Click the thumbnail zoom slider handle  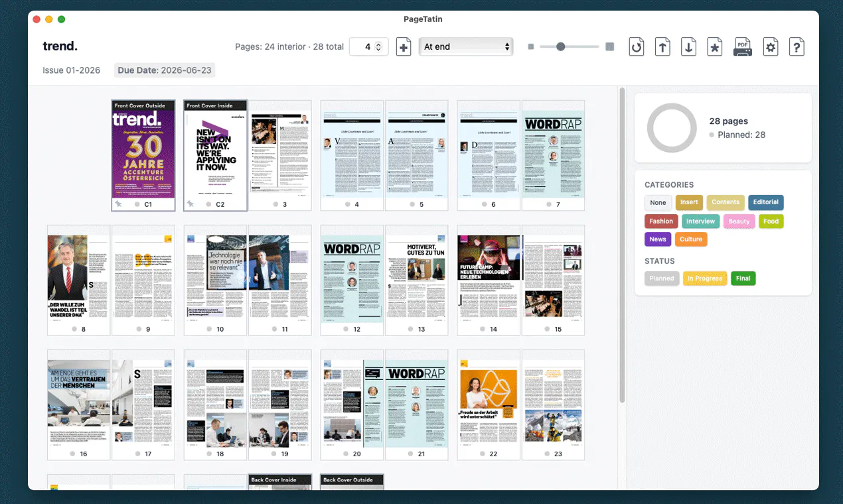[561, 46]
